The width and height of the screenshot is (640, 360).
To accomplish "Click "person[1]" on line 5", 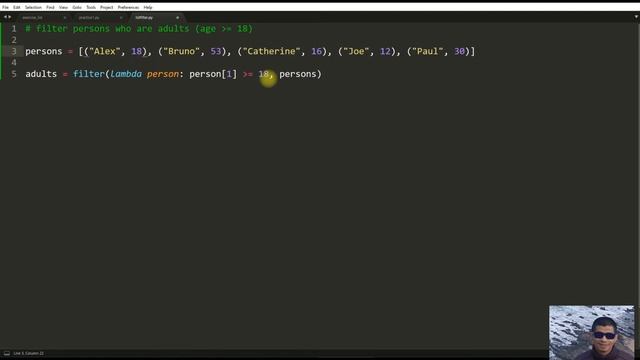I will coord(213,74).
